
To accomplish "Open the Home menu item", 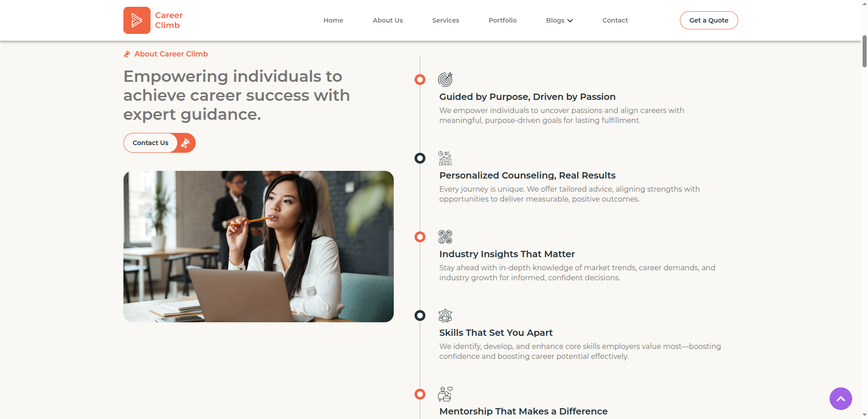I will pos(333,20).
